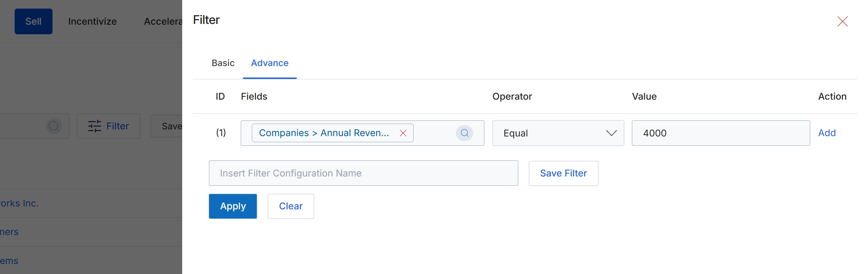Remove the Companies > Annual Revenue field tag
This screenshot has width=868, height=274.
(x=403, y=133)
